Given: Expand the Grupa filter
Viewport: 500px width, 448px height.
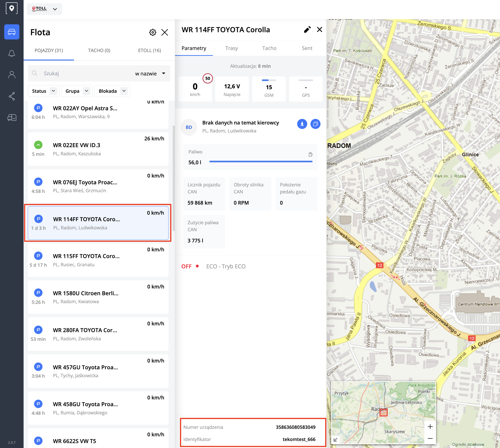Looking at the screenshot, I should [x=77, y=91].
